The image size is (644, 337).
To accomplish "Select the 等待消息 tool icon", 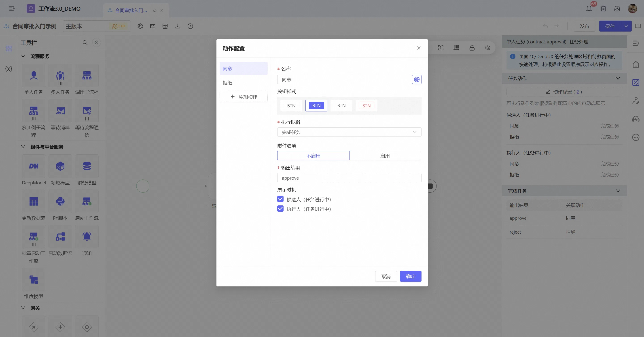I will 60,111.
